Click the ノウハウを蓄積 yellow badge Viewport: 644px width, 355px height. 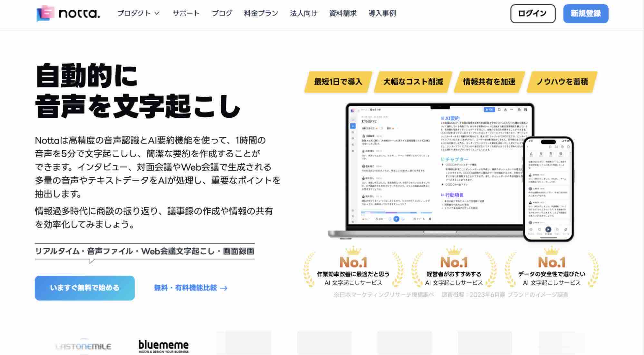(562, 82)
